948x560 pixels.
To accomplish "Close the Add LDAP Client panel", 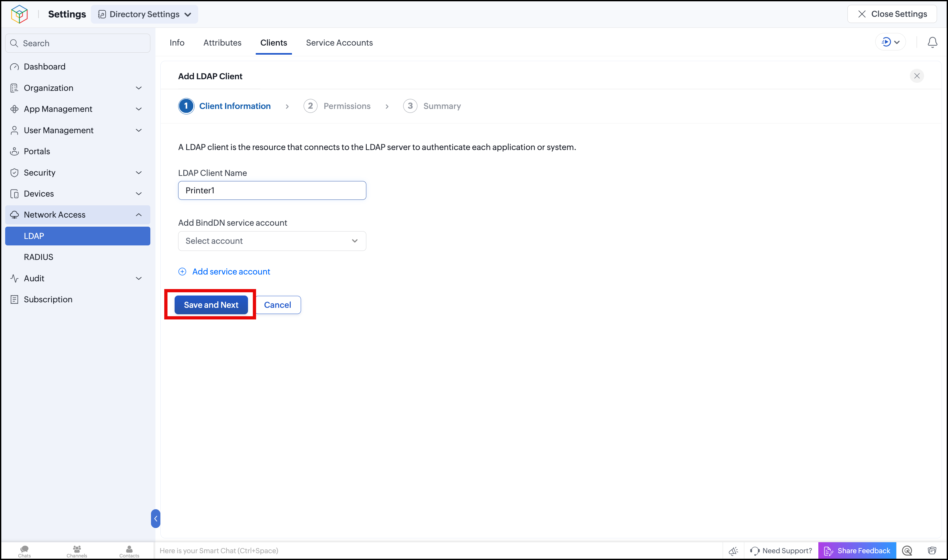I will (x=917, y=76).
